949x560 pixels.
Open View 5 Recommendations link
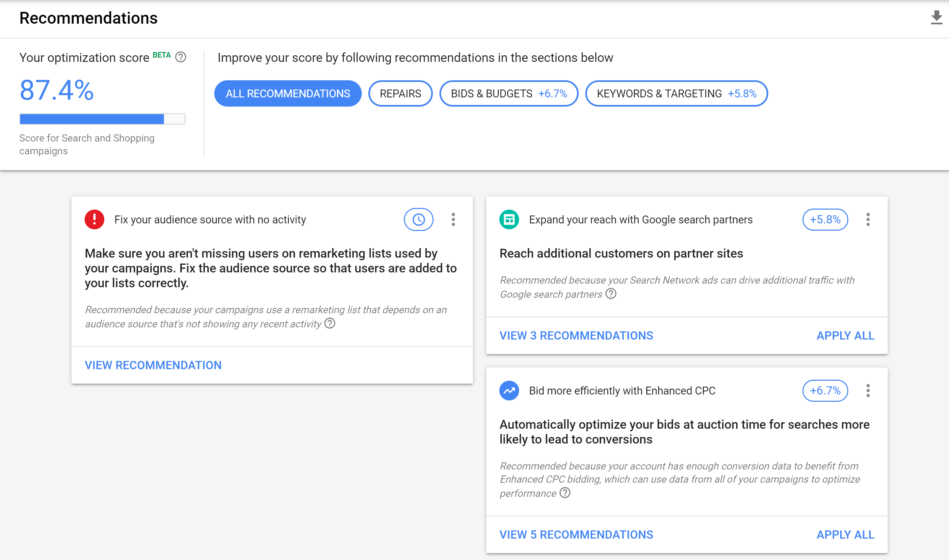point(576,534)
